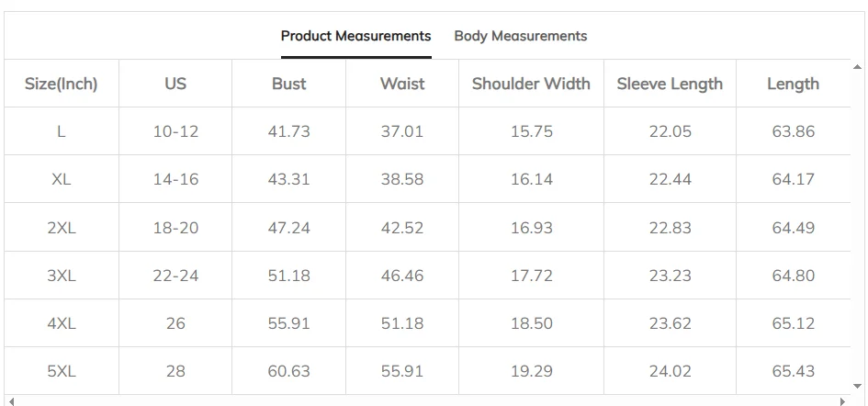Click the Sleeve Length column header
868x406 pixels.
670,84
